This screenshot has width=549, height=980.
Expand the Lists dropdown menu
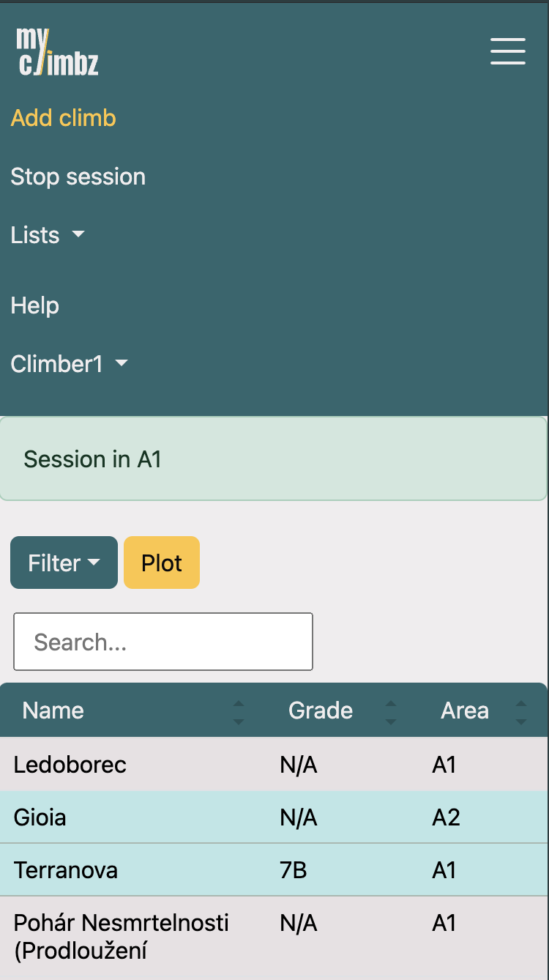pyautogui.click(x=48, y=235)
